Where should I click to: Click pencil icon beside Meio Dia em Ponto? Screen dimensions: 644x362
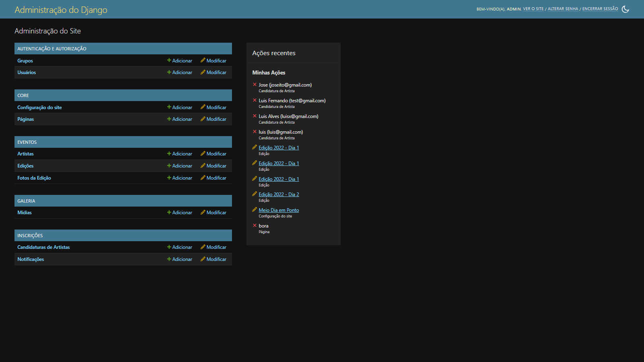click(255, 210)
